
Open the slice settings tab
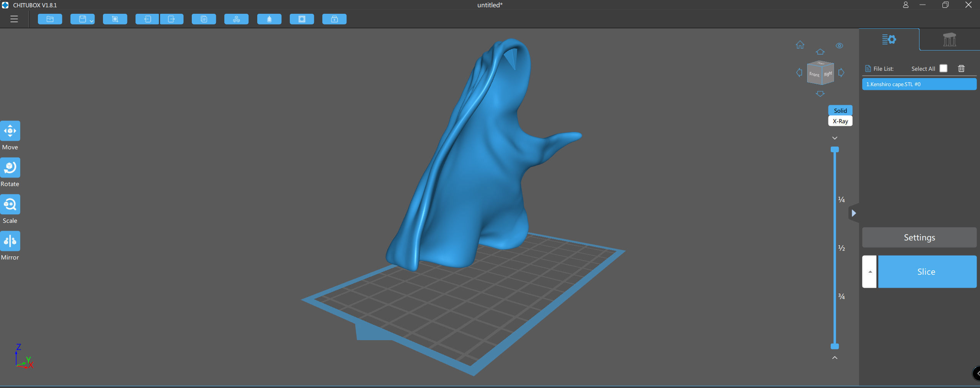click(889, 39)
